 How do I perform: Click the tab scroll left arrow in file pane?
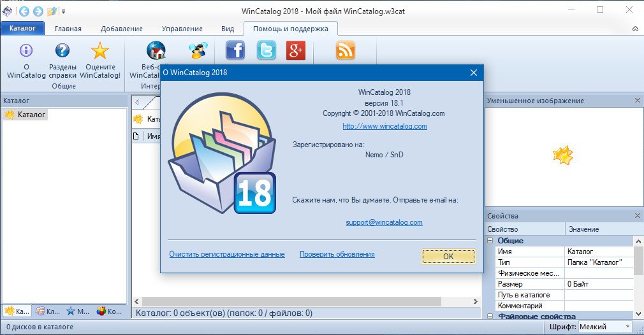click(137, 102)
